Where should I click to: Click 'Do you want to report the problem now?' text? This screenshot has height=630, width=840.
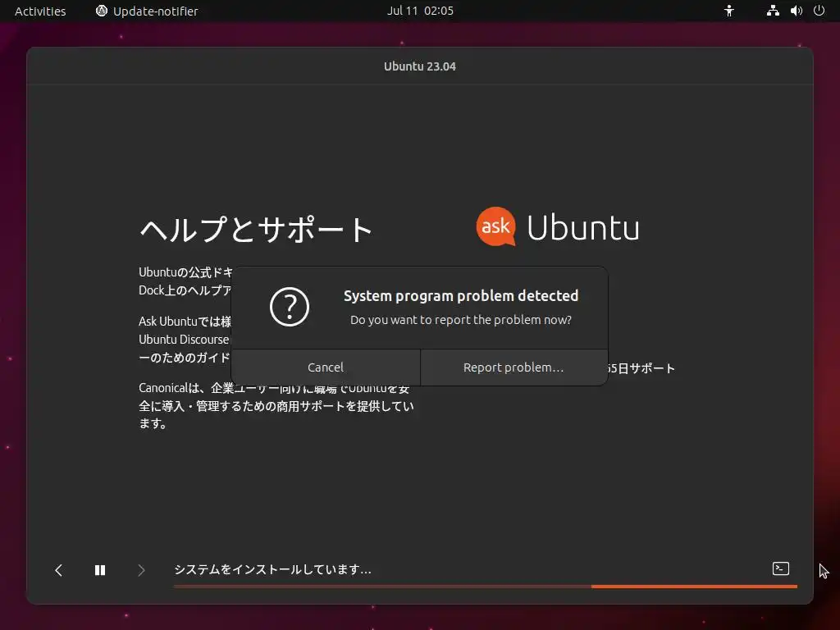coord(461,320)
